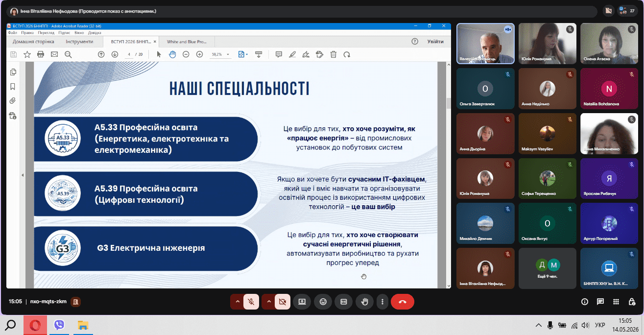The width and height of the screenshot is (644, 335).
Task: Open the participant count badge showing 27
Action: [x=628, y=10]
